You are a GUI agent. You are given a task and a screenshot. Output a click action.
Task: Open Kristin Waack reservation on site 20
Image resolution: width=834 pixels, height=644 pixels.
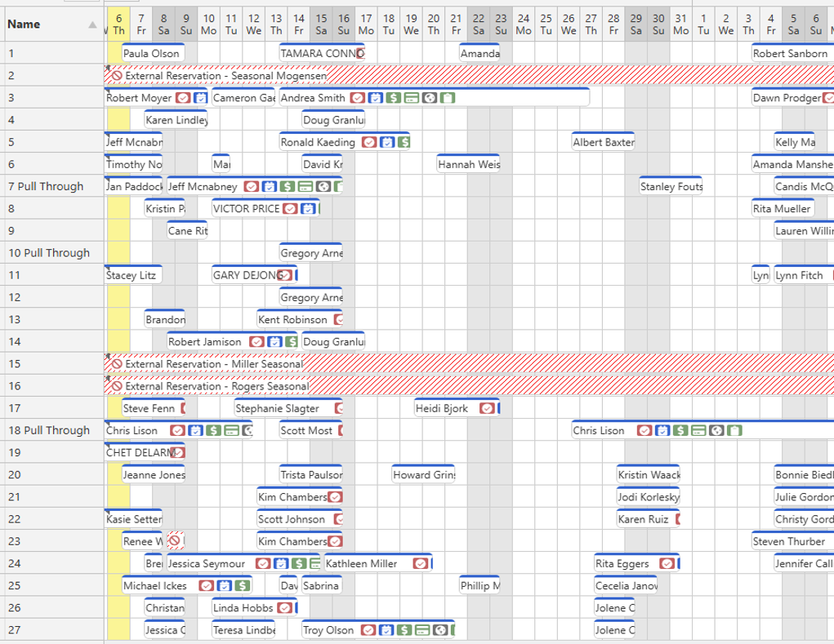648,474
